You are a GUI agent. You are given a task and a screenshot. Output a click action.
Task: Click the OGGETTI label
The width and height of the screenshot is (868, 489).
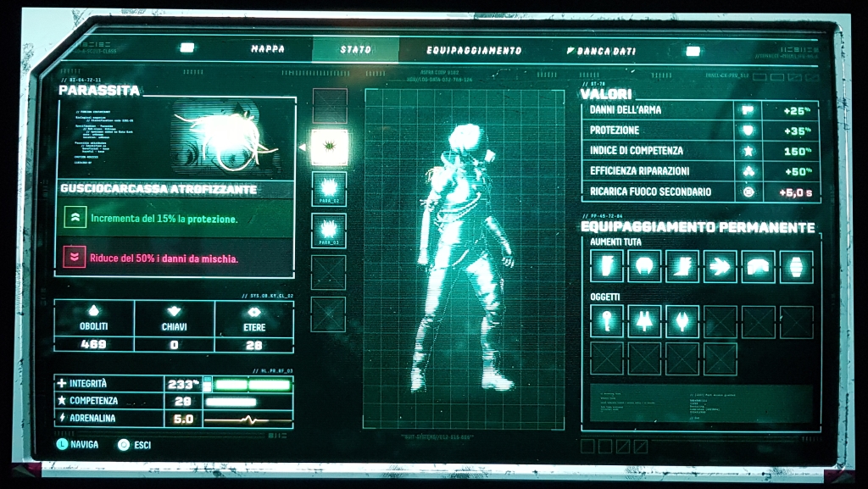pyautogui.click(x=604, y=297)
